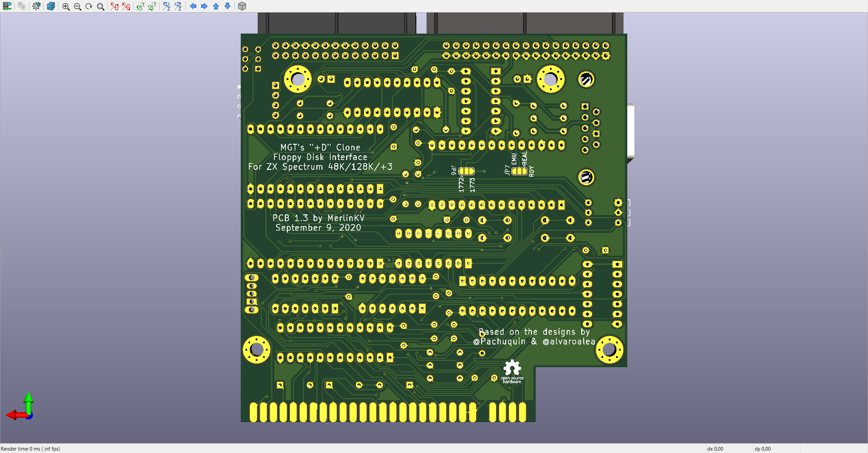
Task: Move the board up with the up arrow
Action: click(216, 6)
